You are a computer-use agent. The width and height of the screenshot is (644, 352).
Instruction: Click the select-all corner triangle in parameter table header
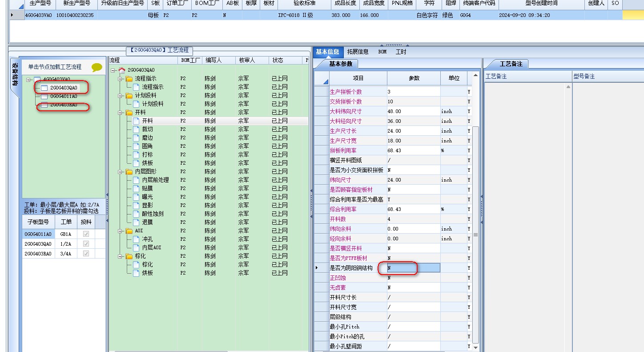pos(325,81)
